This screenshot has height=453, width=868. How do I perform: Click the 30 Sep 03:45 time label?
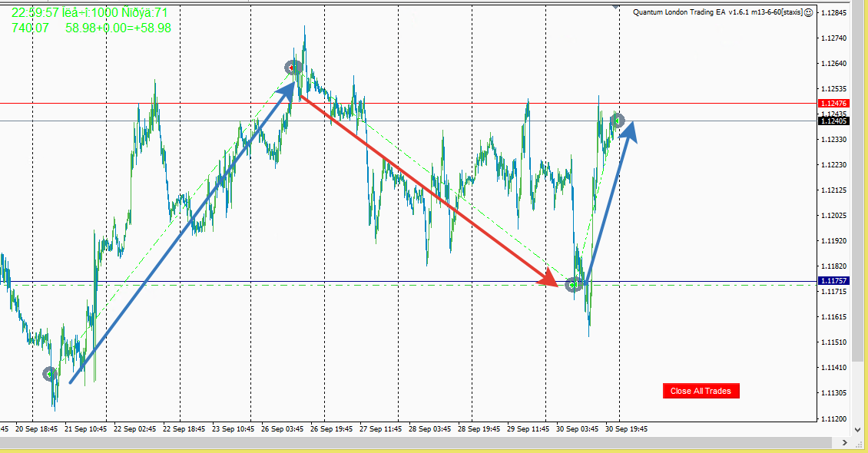[578, 429]
